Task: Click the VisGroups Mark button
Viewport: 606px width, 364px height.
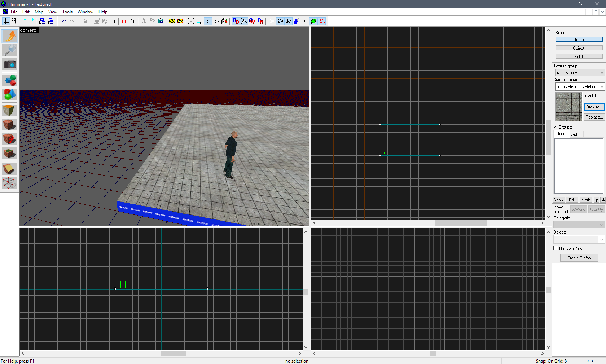Action: [586, 200]
